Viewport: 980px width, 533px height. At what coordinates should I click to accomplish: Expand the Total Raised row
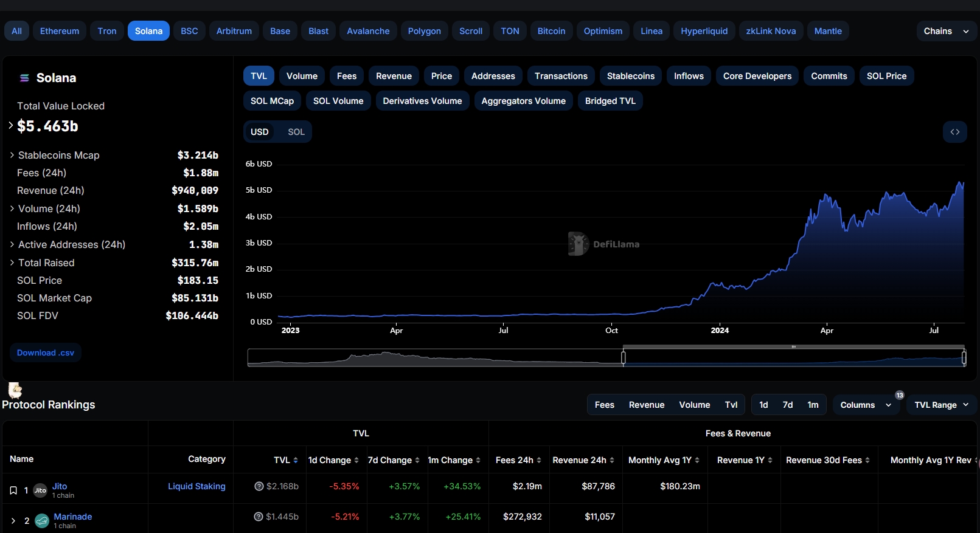(12, 263)
